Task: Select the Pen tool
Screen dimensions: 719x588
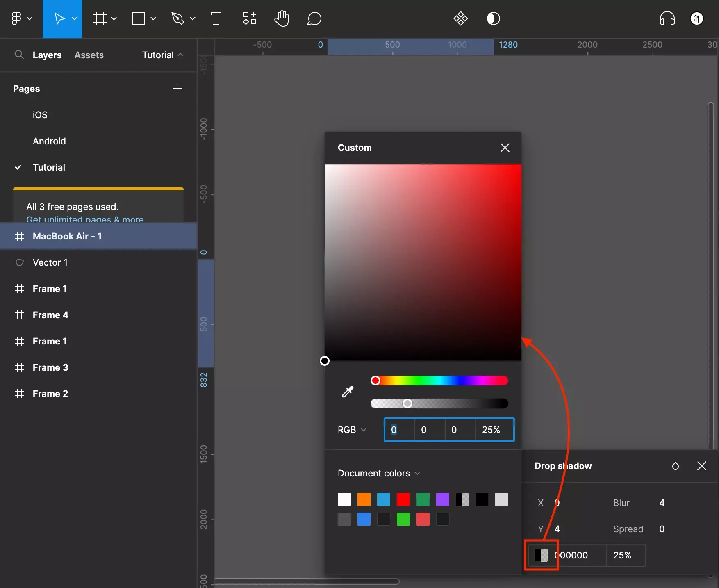Action: pos(177,18)
